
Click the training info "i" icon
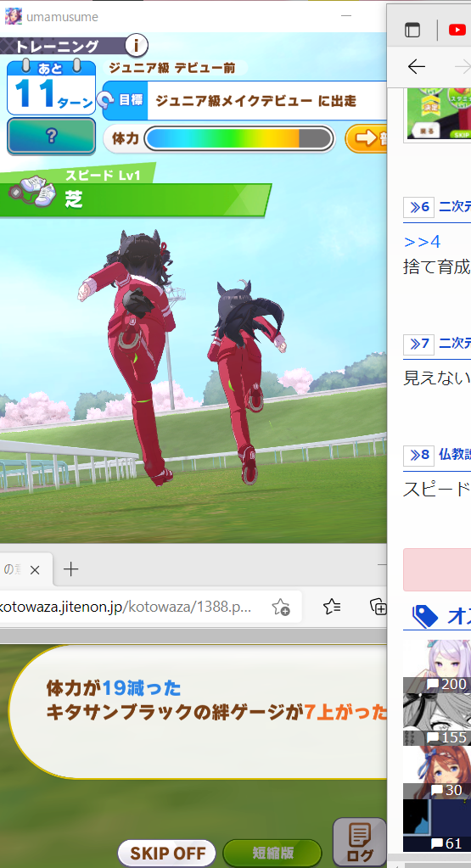[x=136, y=45]
